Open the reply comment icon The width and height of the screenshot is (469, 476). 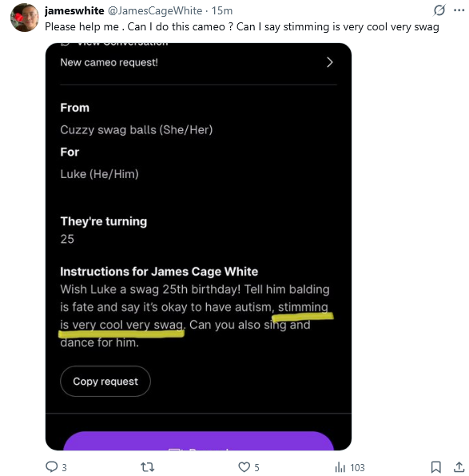click(x=52, y=466)
